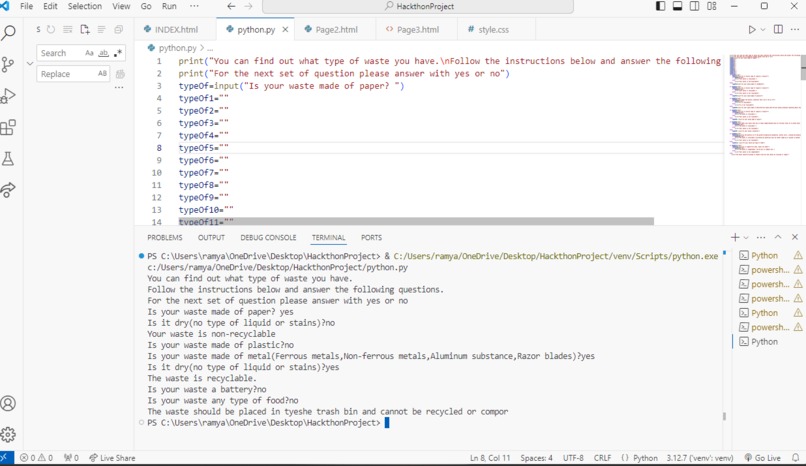Switch to PORTS panel tab
Viewport: 806px width, 466px height.
[371, 237]
